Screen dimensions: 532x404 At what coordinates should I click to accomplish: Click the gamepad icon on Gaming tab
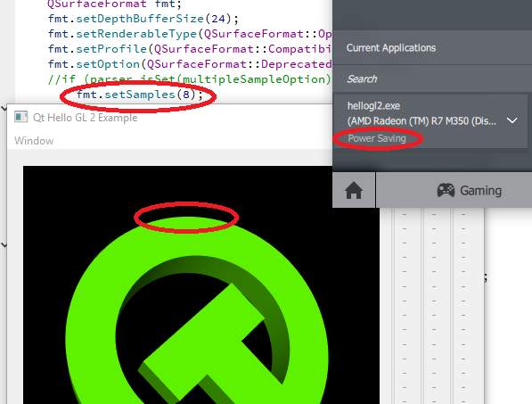click(446, 190)
